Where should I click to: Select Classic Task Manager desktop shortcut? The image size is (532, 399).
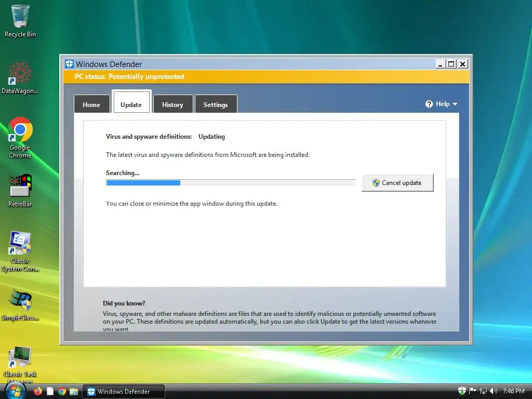point(20,365)
